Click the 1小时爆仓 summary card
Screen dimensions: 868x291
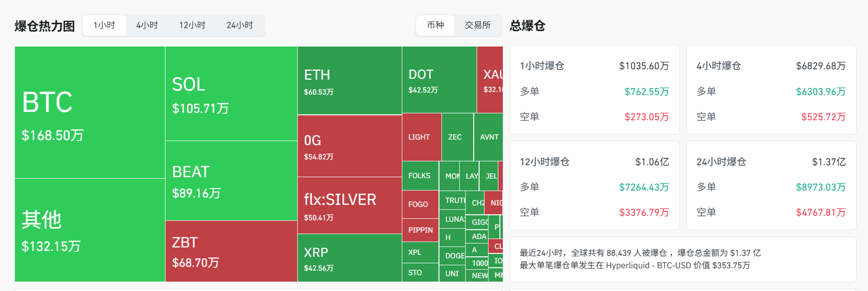tap(594, 90)
